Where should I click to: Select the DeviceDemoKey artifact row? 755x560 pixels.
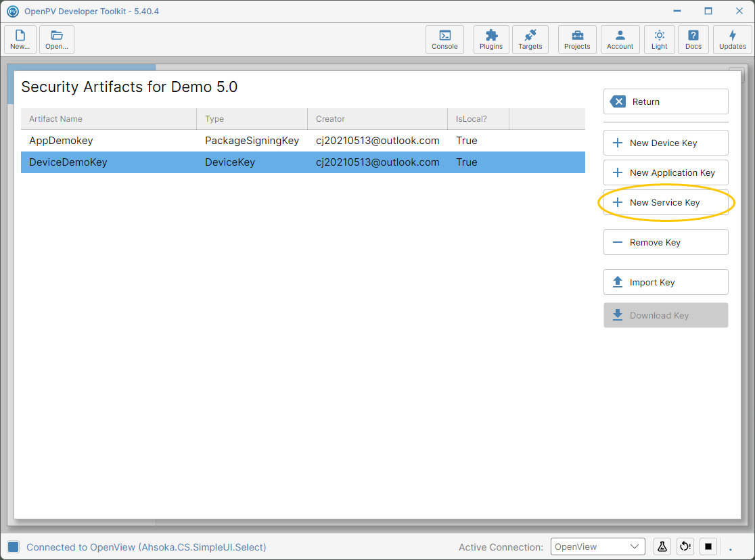coord(303,162)
